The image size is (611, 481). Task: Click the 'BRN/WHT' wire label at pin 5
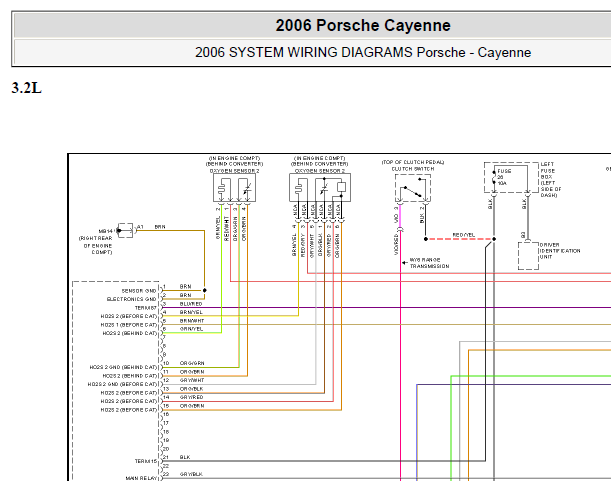(x=192, y=321)
